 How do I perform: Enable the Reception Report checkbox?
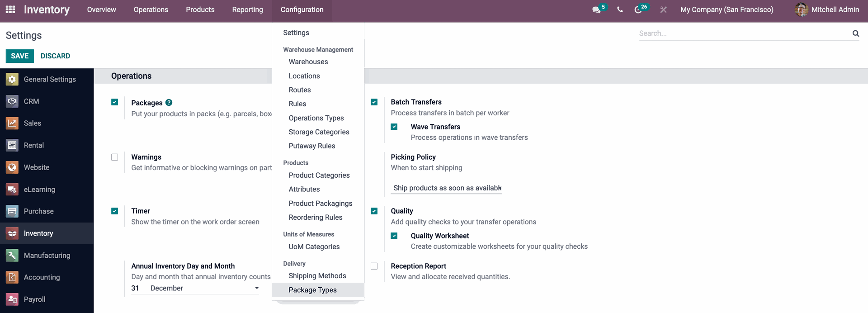click(x=374, y=266)
